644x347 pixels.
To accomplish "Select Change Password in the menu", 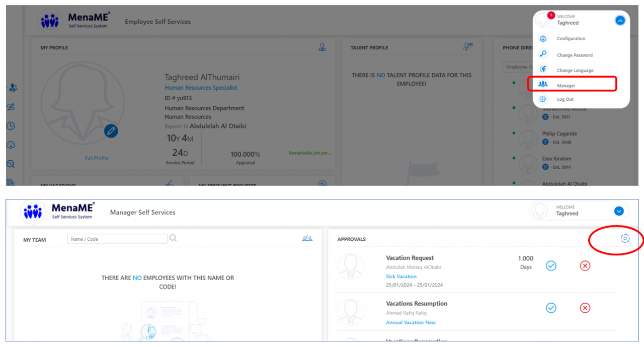I will coord(574,55).
